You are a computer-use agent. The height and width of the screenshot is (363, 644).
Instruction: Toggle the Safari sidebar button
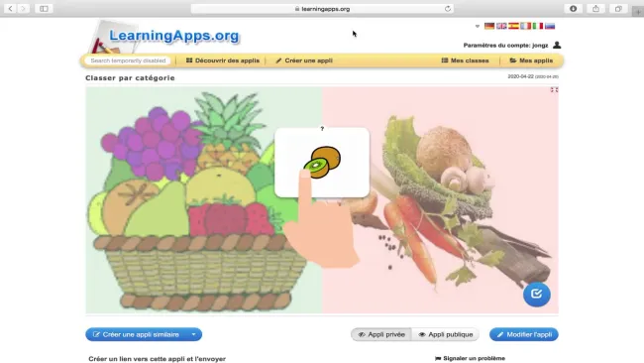click(x=44, y=9)
